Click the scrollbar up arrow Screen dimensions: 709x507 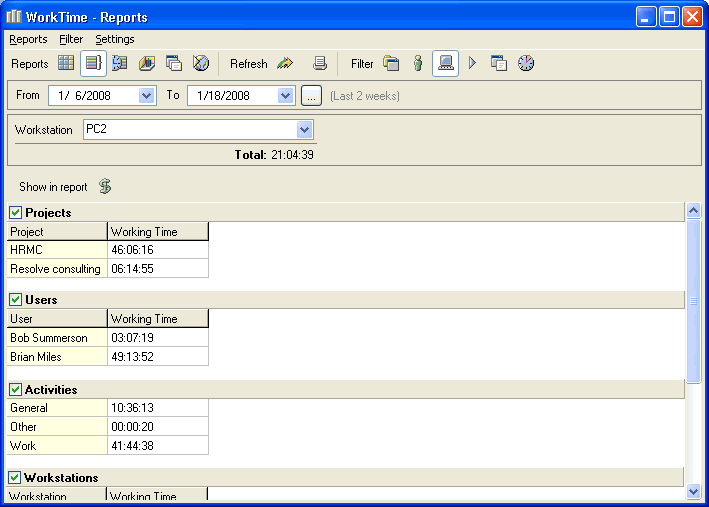click(x=693, y=210)
